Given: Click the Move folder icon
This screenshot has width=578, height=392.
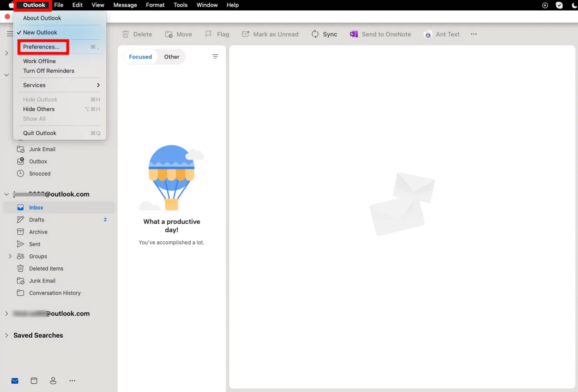Looking at the screenshot, I should pos(169,34).
